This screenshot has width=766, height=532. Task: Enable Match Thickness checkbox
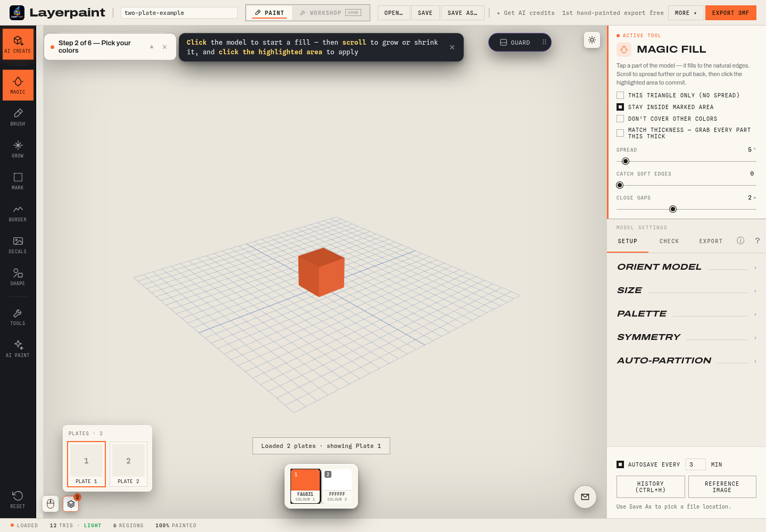(620, 133)
